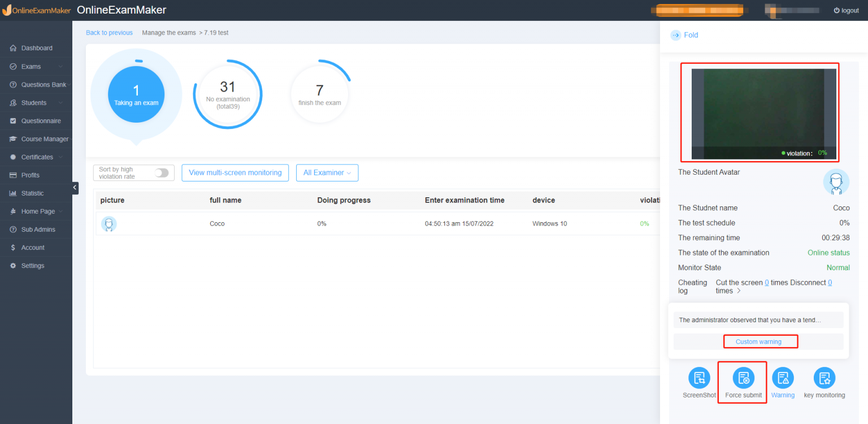
Task: Select the Taking an exam circle
Action: 136,95
